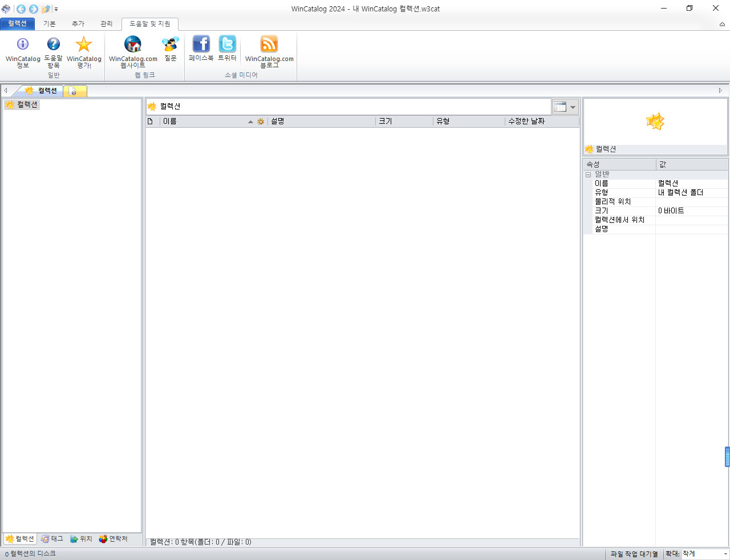This screenshot has width=730, height=560.
Task: Sort by 설명 column header
Action: 321,121
